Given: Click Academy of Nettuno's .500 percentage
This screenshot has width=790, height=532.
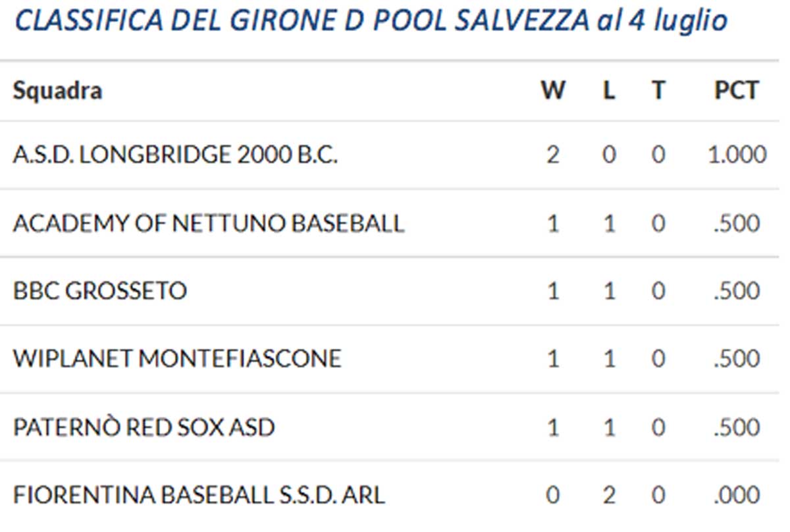Looking at the screenshot, I should (x=737, y=224).
